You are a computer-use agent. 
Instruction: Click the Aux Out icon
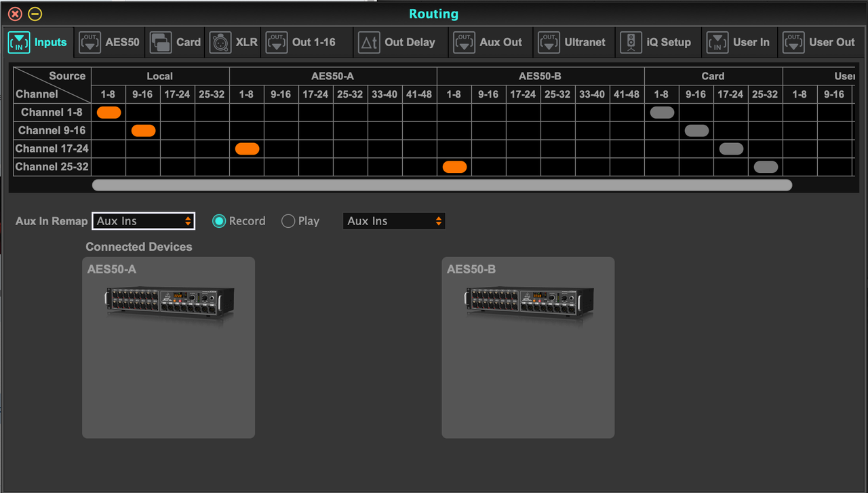(464, 42)
